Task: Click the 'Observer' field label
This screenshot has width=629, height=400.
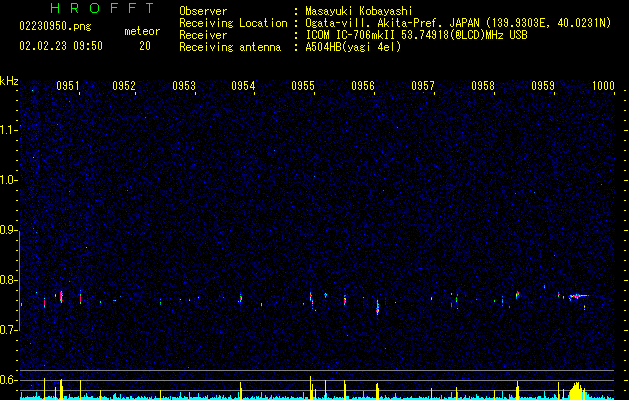Action: pyautogui.click(x=203, y=11)
